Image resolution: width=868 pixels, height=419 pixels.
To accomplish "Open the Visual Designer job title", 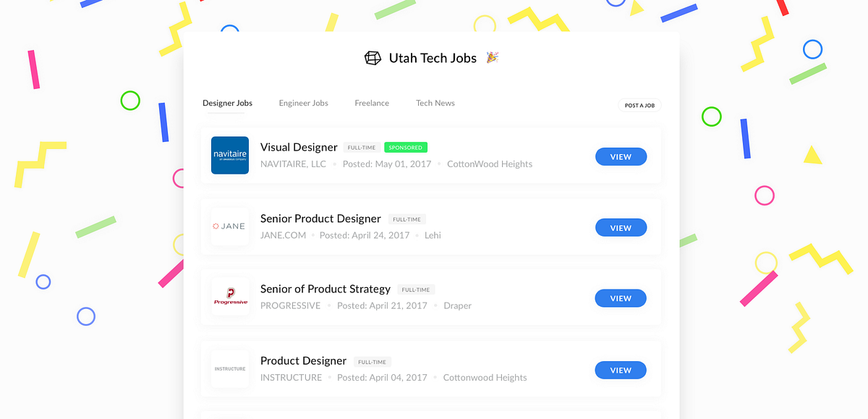I will tap(299, 148).
